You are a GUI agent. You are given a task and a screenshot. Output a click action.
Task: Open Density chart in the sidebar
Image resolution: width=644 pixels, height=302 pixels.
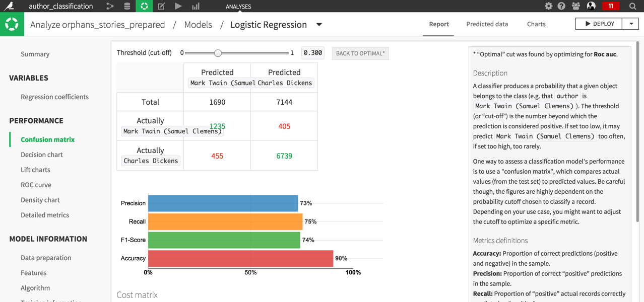click(x=40, y=200)
